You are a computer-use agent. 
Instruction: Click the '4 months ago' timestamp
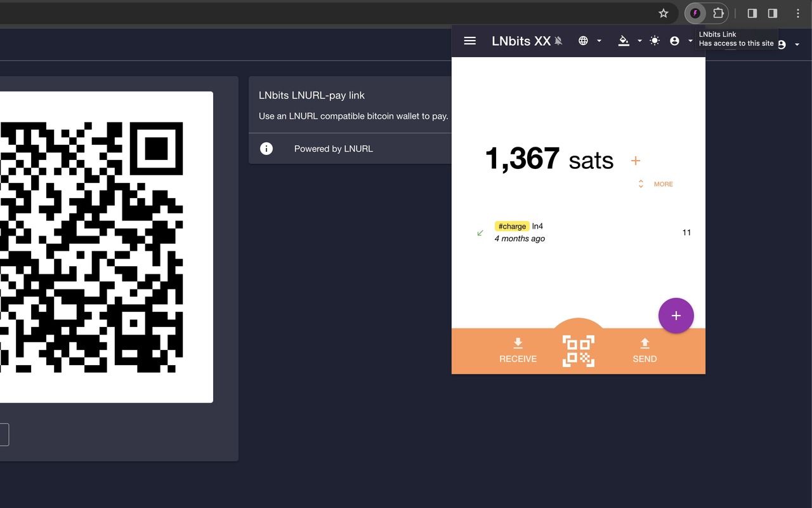tap(520, 239)
